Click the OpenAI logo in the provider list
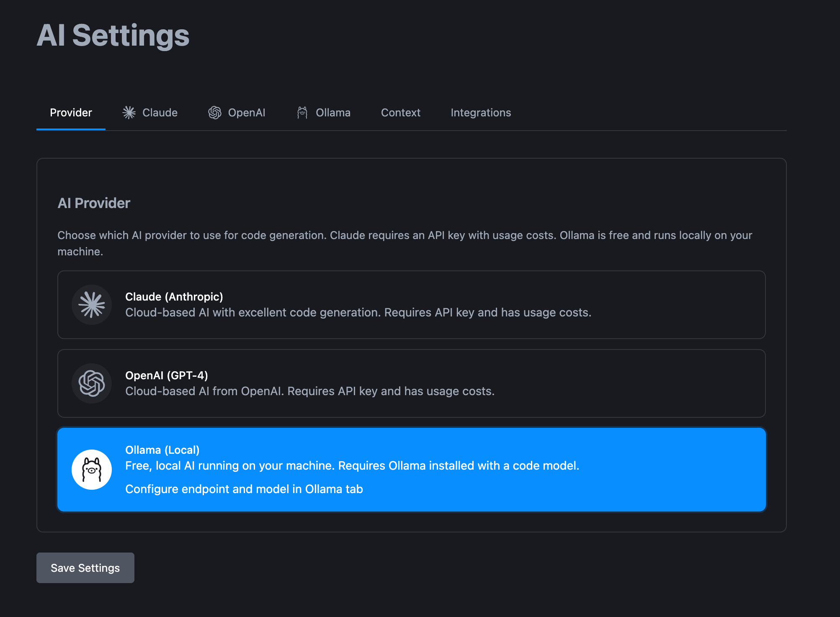Screen dimensions: 840x617 (x=92, y=383)
